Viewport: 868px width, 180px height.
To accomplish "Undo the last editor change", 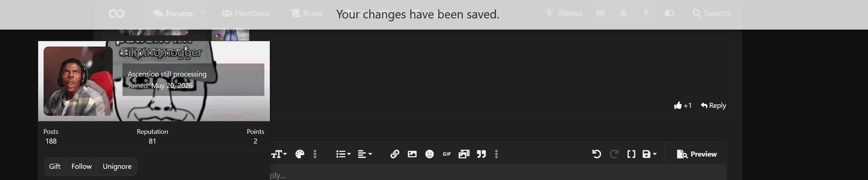I will point(596,154).
